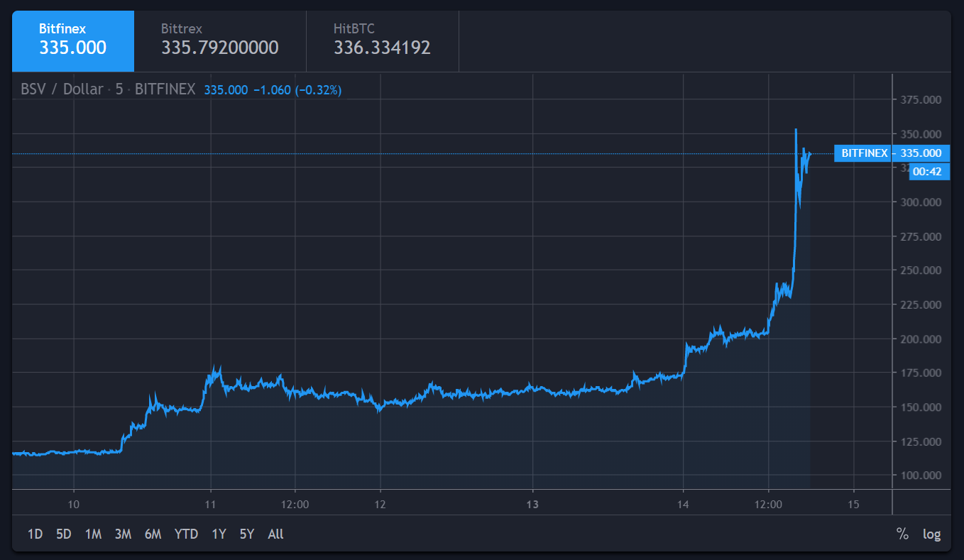Set the chart range to 1D
Image resolution: width=964 pixels, height=560 pixels.
click(35, 534)
